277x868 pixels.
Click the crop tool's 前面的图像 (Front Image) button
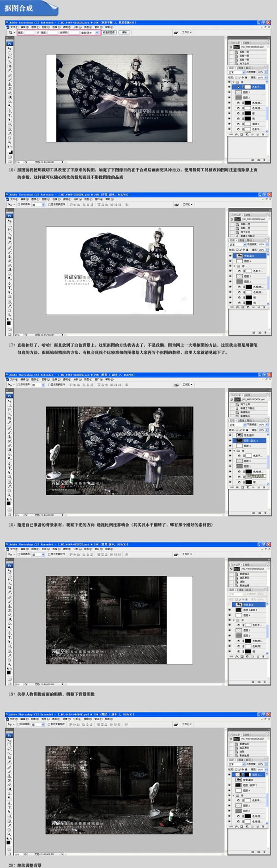point(109,32)
